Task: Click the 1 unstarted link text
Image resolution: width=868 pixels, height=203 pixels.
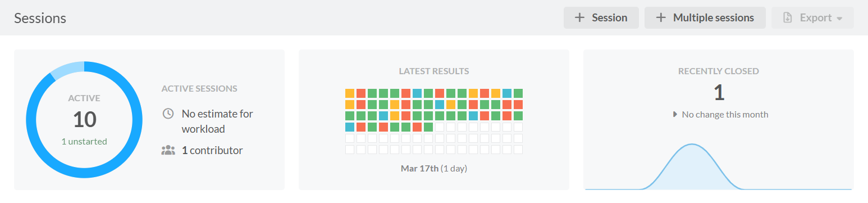Action: click(x=84, y=141)
